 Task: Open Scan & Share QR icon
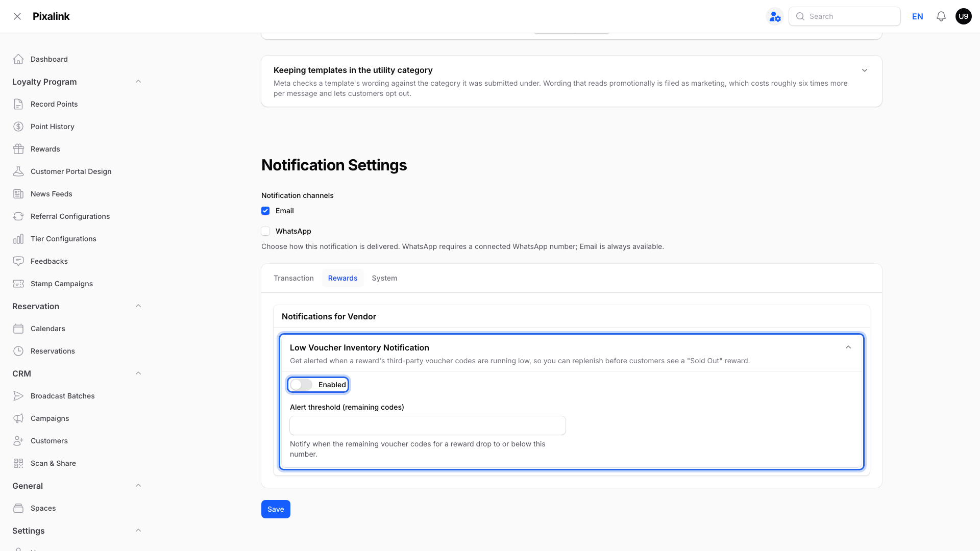[18, 463]
